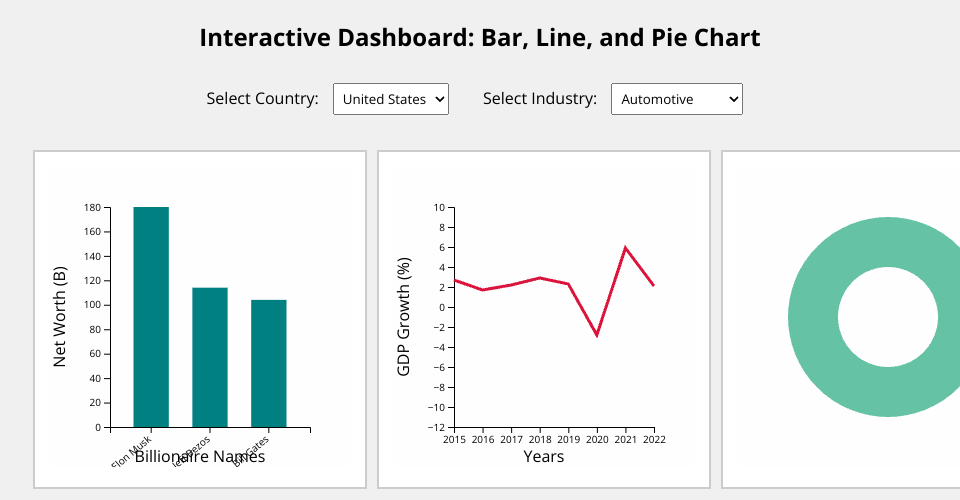
Task: Click the line's end point at 2022
Action: point(653,285)
